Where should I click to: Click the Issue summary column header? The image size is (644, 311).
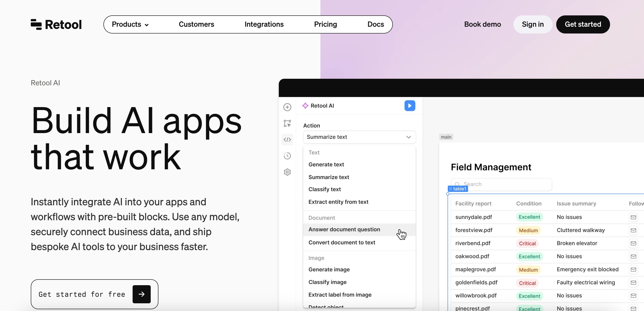click(x=576, y=203)
